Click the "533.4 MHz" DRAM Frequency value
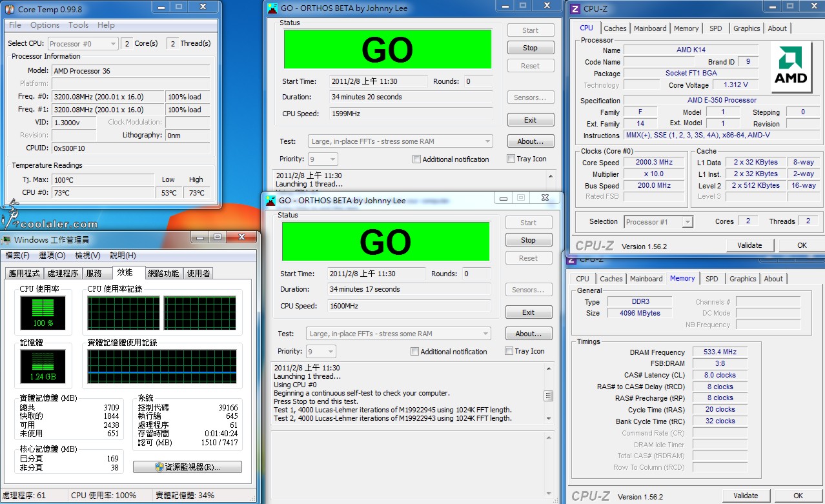Viewport: 825px width, 504px height. (720, 352)
